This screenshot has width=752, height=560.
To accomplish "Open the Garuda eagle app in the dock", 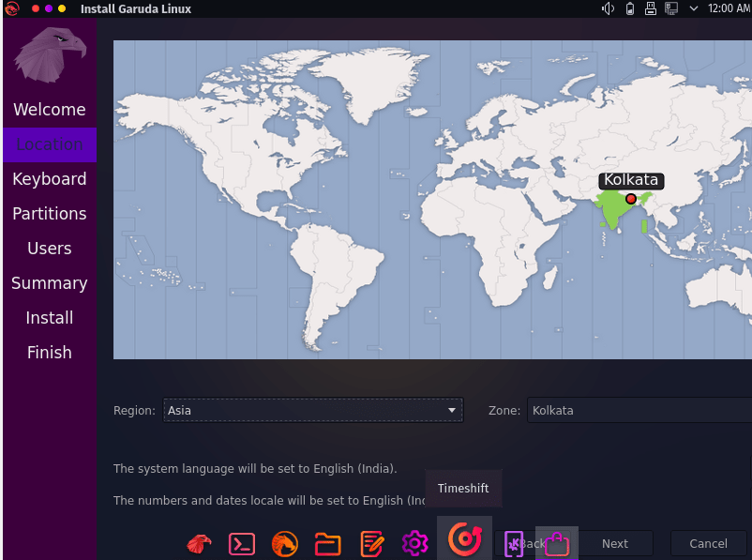I will click(199, 544).
